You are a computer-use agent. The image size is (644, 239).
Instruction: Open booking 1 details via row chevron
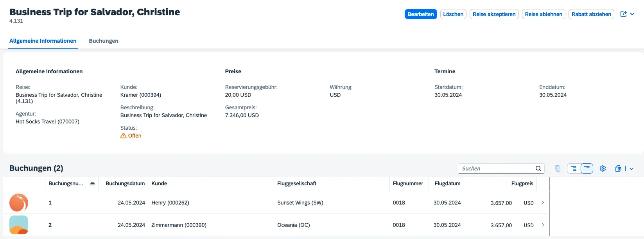(x=543, y=203)
